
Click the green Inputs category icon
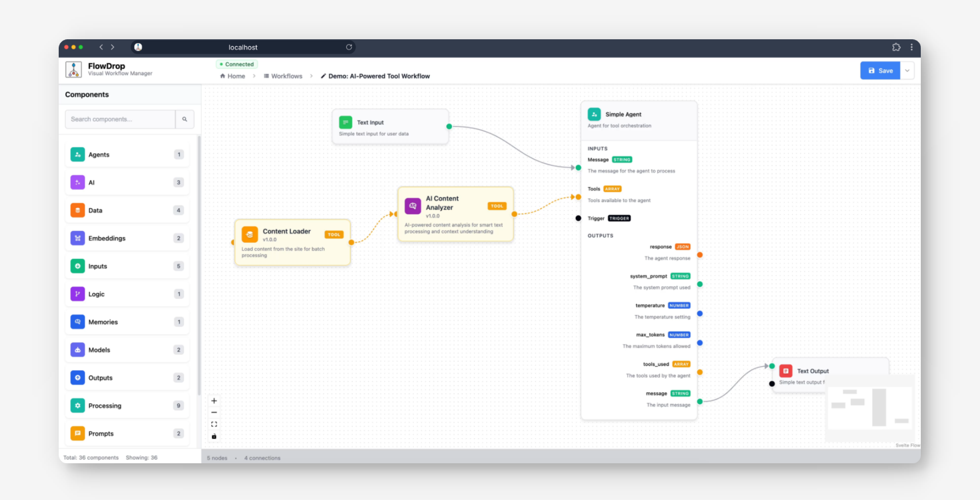(x=78, y=266)
